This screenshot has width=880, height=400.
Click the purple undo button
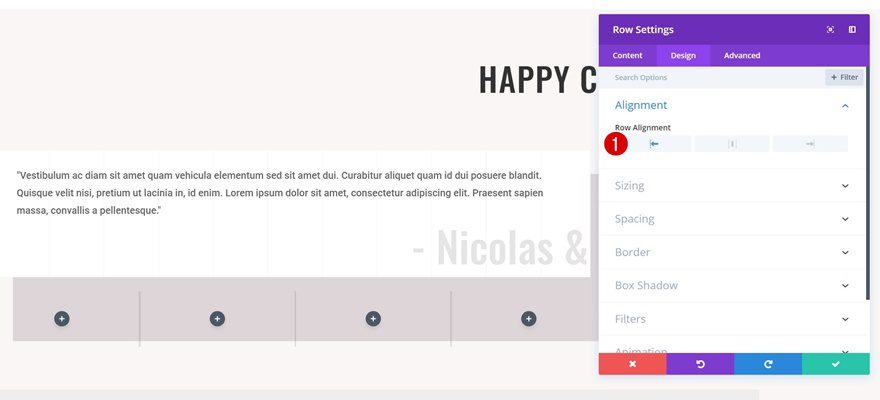[700, 364]
